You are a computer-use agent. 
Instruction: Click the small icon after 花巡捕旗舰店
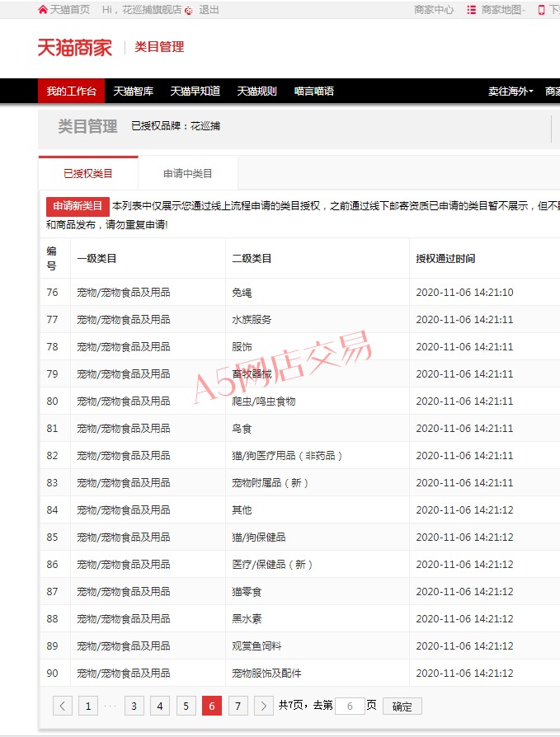[x=189, y=11]
